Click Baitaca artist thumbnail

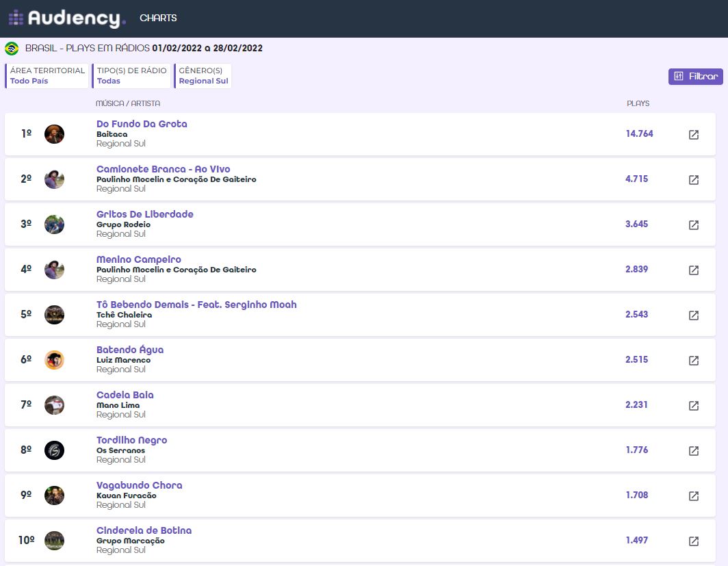54,134
